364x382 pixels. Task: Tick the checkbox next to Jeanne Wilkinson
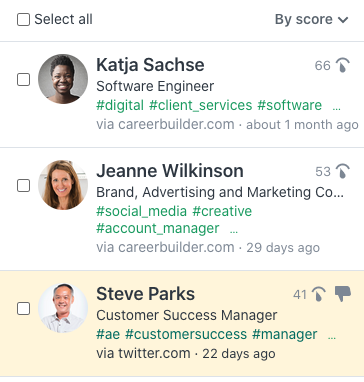[23, 185]
